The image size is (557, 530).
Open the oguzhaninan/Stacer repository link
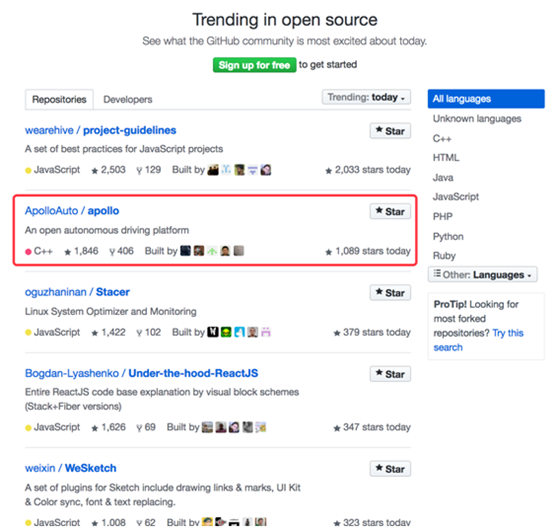click(x=77, y=292)
